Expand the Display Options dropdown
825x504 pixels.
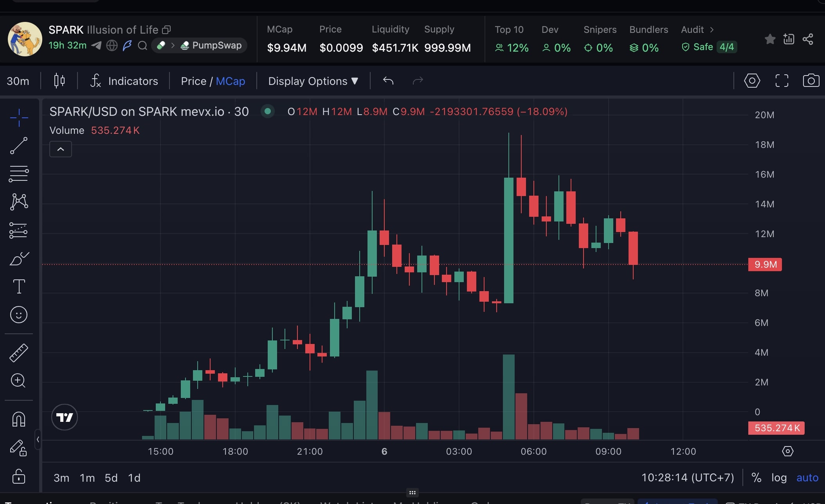coord(313,81)
